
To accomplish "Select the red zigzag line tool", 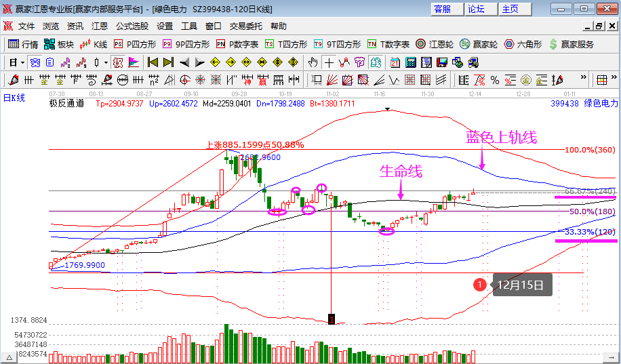I will point(344,62).
